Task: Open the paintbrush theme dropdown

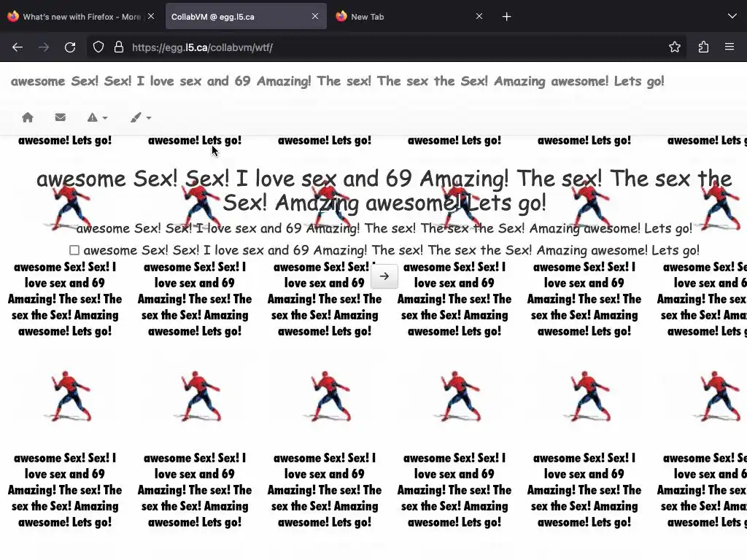Action: click(x=141, y=117)
